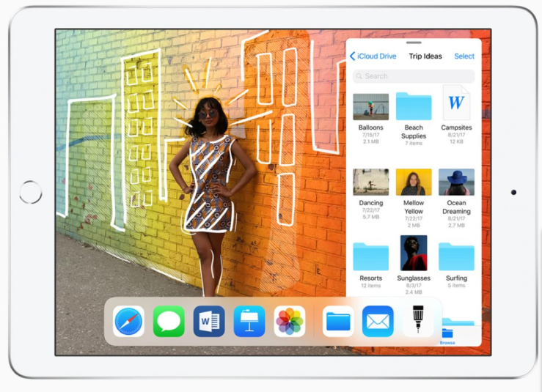Click the "Resorts" folder name
Image resolution: width=542 pixels, height=392 pixels.
pyautogui.click(x=371, y=278)
